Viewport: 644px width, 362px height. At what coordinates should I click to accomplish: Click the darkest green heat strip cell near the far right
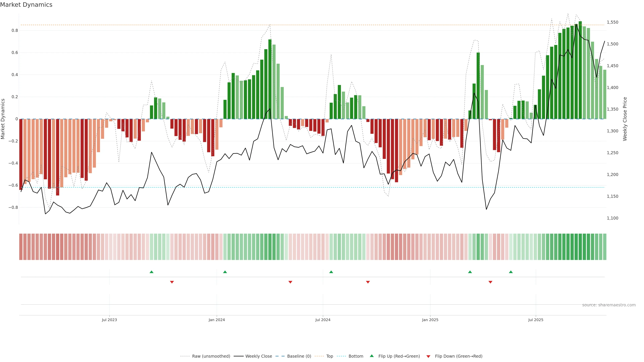pos(580,247)
